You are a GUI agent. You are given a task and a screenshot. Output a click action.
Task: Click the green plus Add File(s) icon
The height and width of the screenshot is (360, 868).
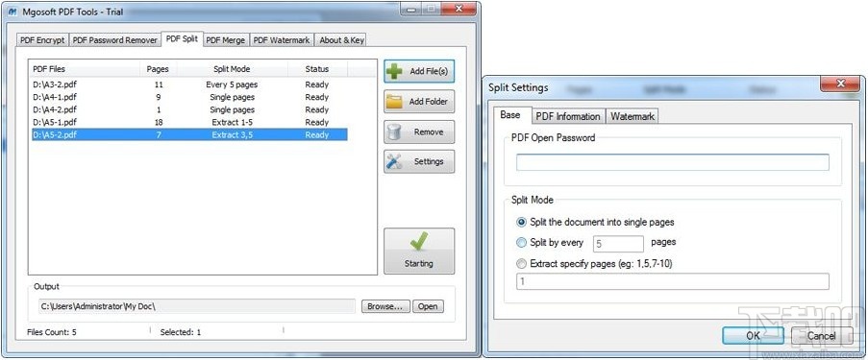click(395, 71)
